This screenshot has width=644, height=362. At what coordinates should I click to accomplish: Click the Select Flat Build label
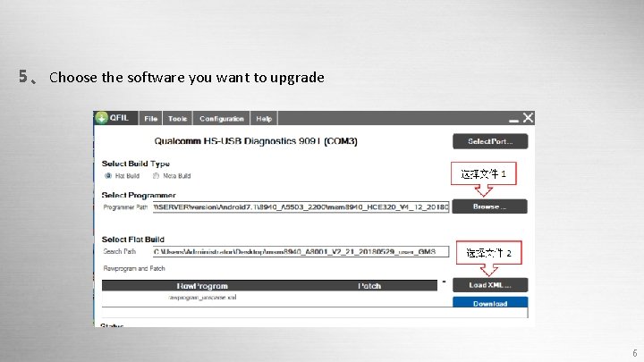(x=132, y=240)
